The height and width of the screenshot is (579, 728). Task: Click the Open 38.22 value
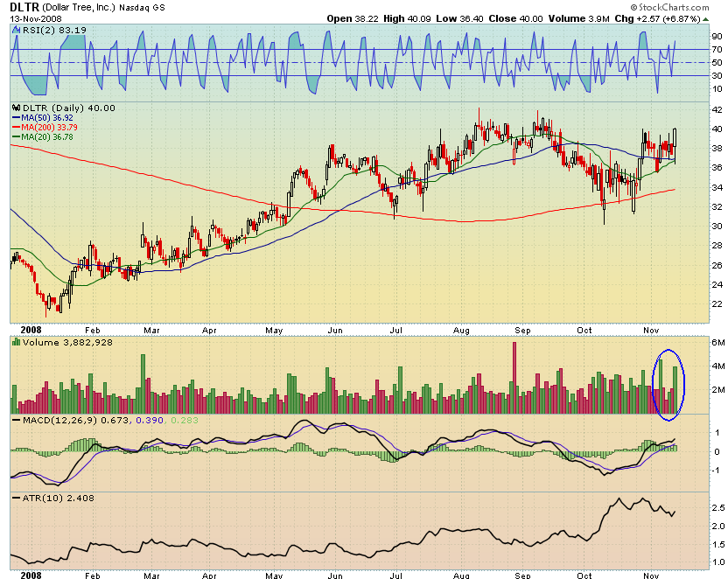[x=353, y=19]
